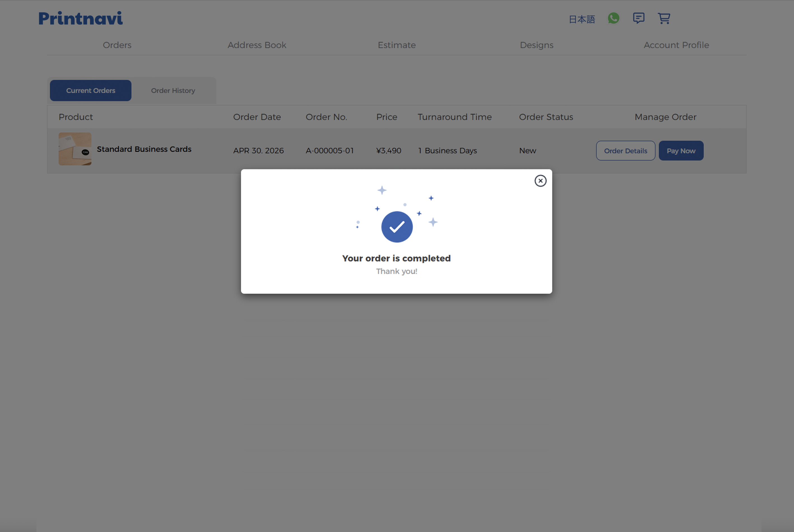This screenshot has height=532, width=794.
Task: Click the Standard Business Cards name
Action: tap(144, 149)
